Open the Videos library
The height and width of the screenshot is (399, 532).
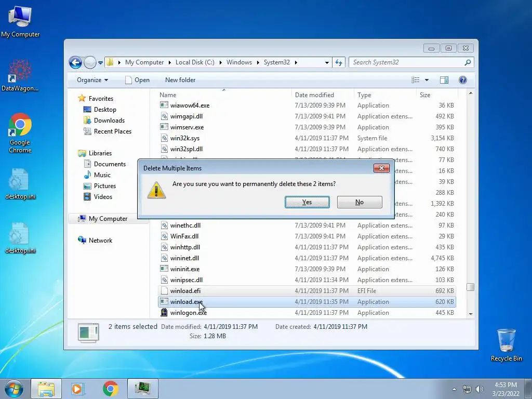click(103, 197)
